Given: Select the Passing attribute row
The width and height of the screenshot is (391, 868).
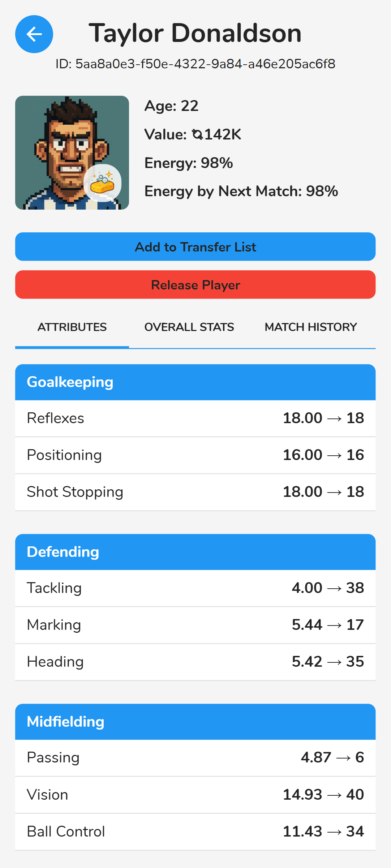Looking at the screenshot, I should pyautogui.click(x=195, y=758).
